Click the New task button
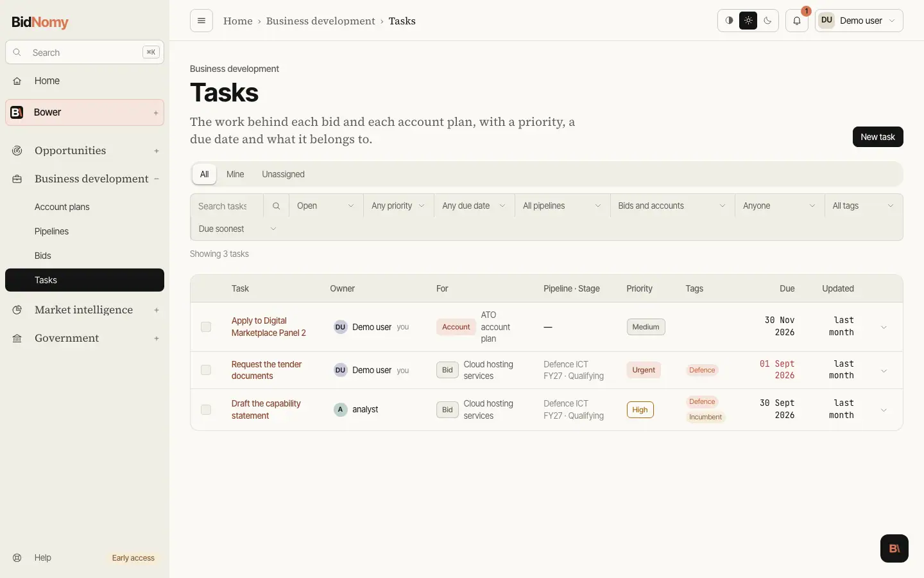 [878, 137]
